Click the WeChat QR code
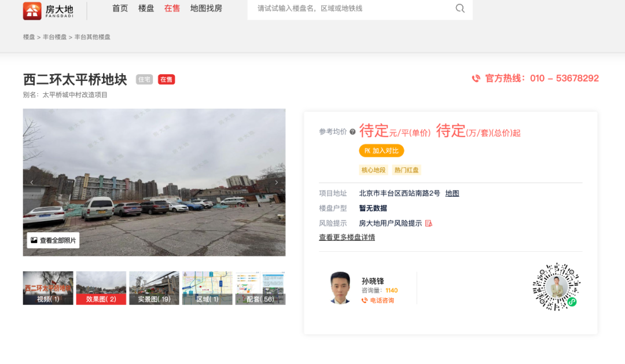The height and width of the screenshot is (364, 625). click(x=556, y=286)
